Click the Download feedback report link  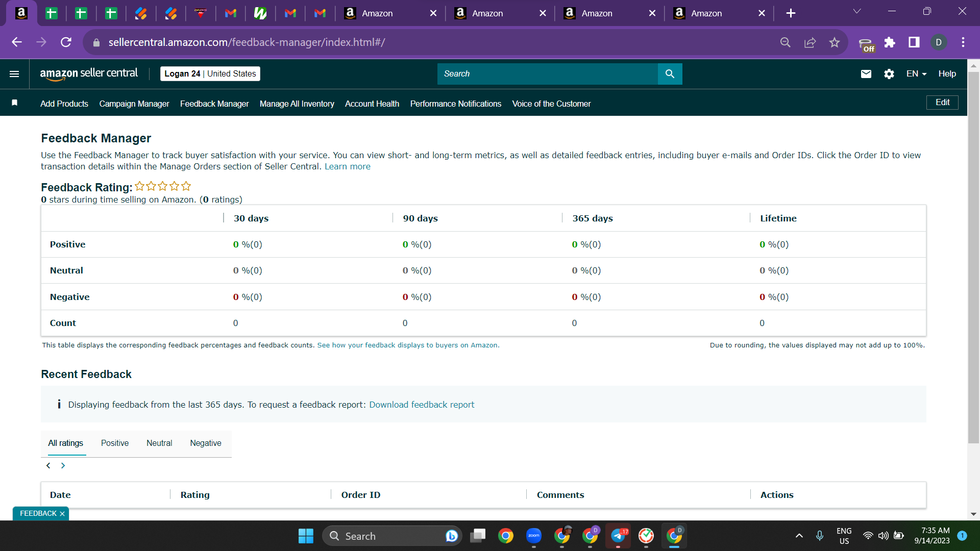(x=422, y=405)
